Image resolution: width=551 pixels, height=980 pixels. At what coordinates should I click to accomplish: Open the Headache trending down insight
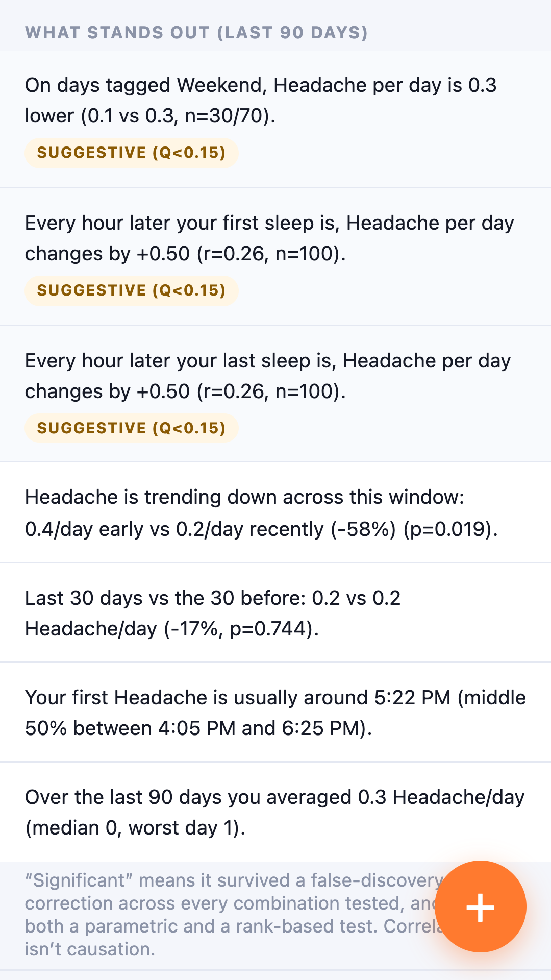[275, 512]
